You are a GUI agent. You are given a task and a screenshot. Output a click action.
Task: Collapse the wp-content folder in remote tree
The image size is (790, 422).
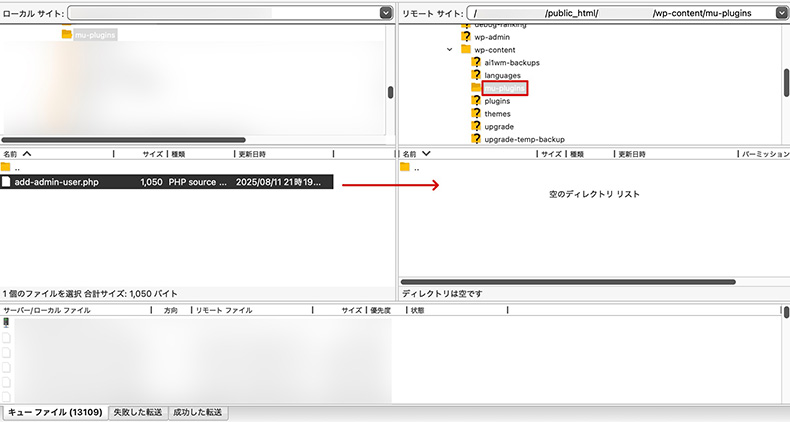pyautogui.click(x=449, y=50)
